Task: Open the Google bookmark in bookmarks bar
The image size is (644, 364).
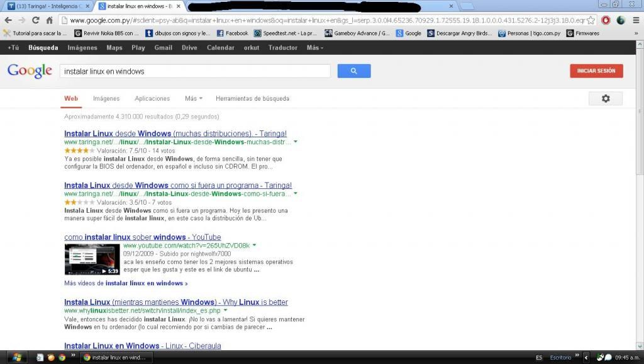Action: click(x=409, y=33)
